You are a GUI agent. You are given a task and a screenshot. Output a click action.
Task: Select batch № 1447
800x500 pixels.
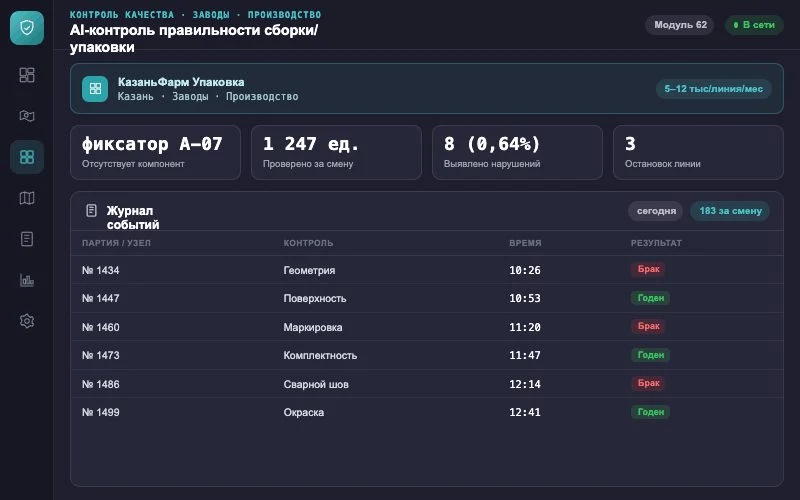[x=101, y=298]
